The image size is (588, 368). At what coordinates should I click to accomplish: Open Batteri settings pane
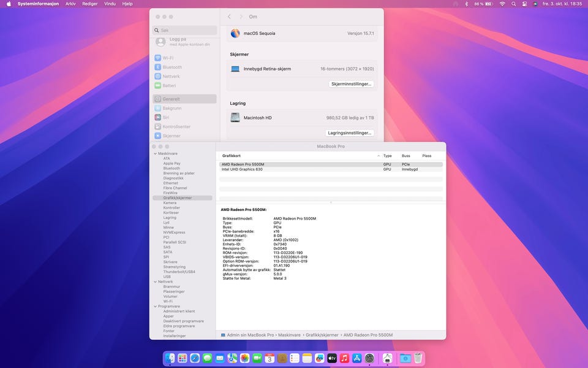(169, 85)
